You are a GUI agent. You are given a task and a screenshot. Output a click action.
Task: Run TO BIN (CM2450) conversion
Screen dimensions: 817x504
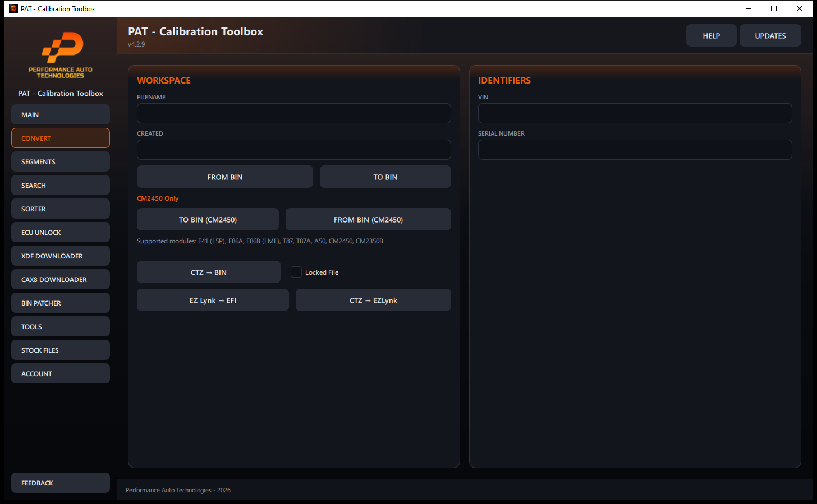208,219
